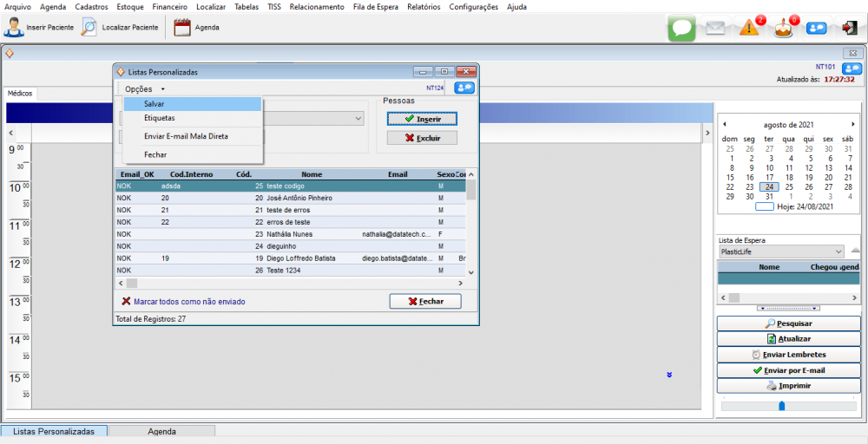The image size is (868, 444).
Task: Choose Enviar E-mail Mala Direta option
Action: point(186,136)
